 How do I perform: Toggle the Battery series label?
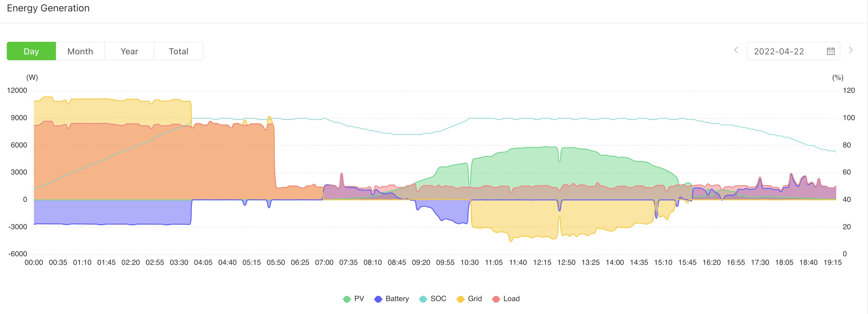(x=397, y=299)
